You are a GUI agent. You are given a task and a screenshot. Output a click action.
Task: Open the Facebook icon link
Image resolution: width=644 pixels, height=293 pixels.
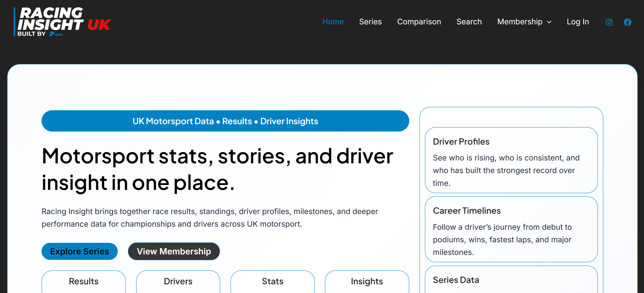[627, 22]
